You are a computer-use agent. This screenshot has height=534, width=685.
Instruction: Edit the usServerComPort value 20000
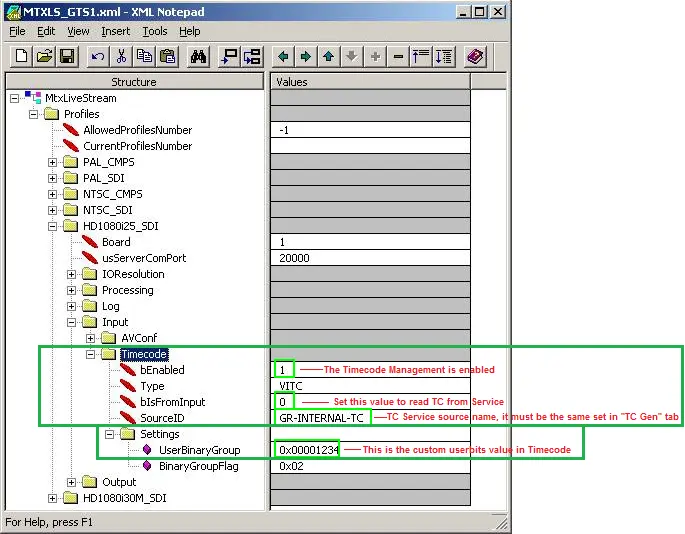coord(370,258)
